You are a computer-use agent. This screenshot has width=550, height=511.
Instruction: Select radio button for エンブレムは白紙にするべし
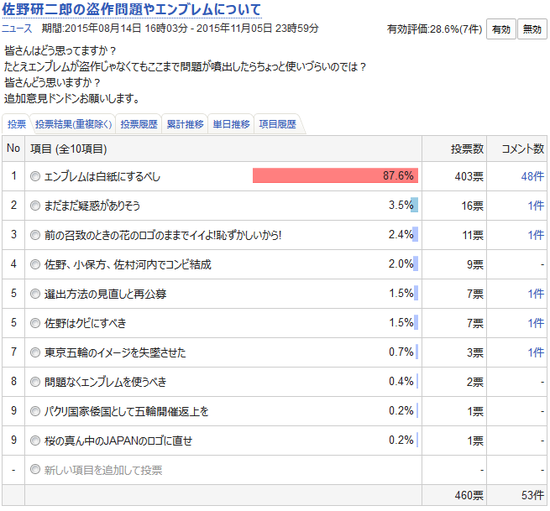click(x=35, y=176)
